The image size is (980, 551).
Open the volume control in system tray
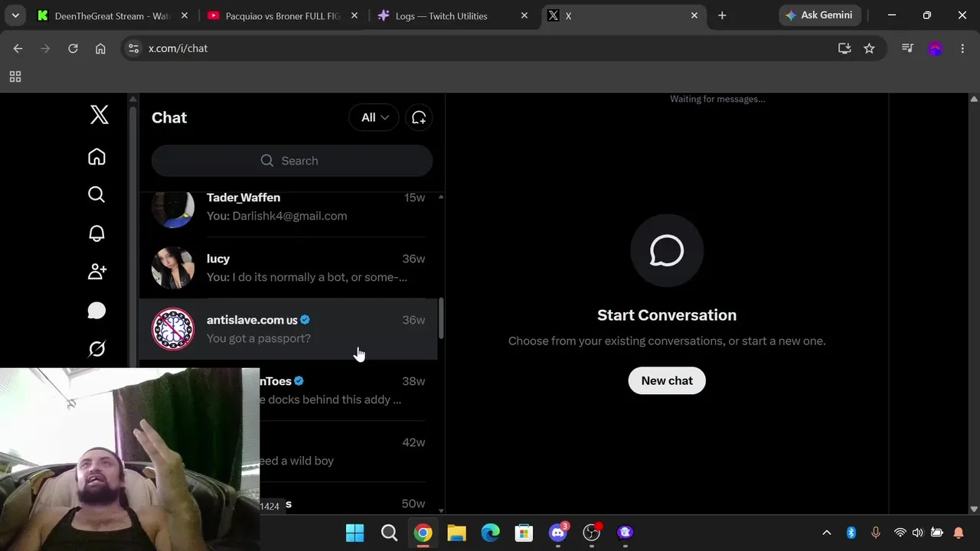917,533
